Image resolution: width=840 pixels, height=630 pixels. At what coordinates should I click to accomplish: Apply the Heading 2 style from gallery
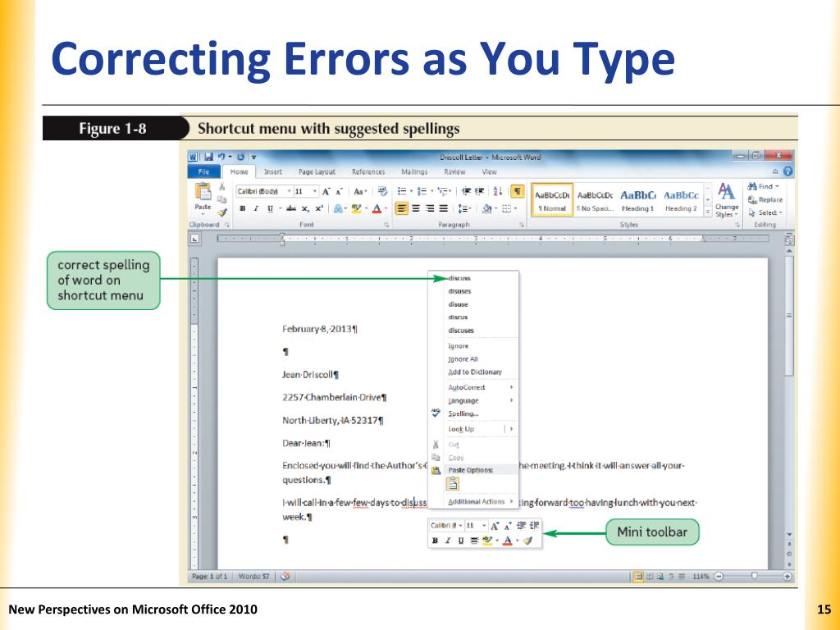pos(681,200)
